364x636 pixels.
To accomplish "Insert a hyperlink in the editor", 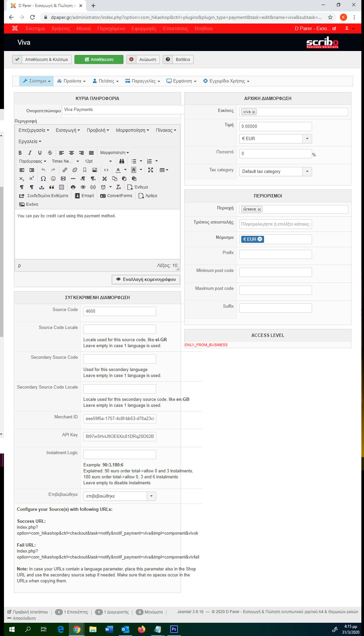I will click(x=65, y=170).
